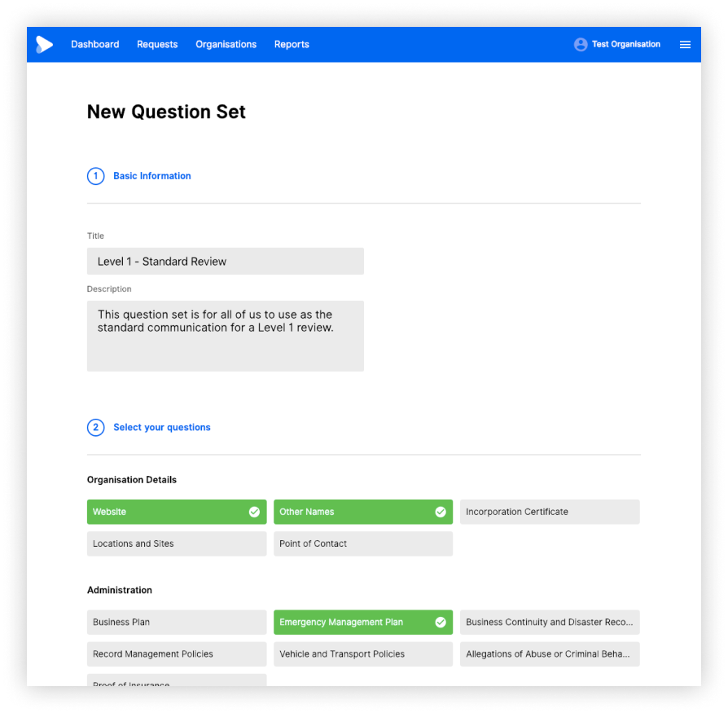728x713 pixels.
Task: Switch to the Requests section
Action: [157, 45]
